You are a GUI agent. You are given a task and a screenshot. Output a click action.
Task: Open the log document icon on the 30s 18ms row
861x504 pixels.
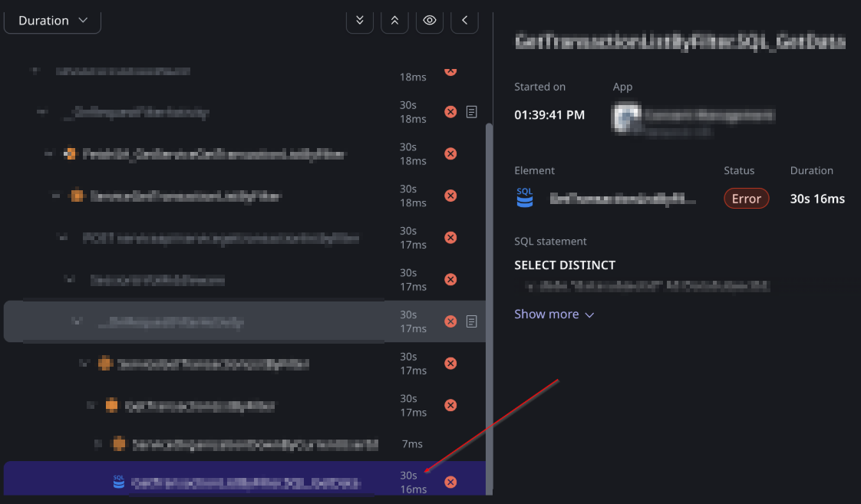(x=472, y=112)
